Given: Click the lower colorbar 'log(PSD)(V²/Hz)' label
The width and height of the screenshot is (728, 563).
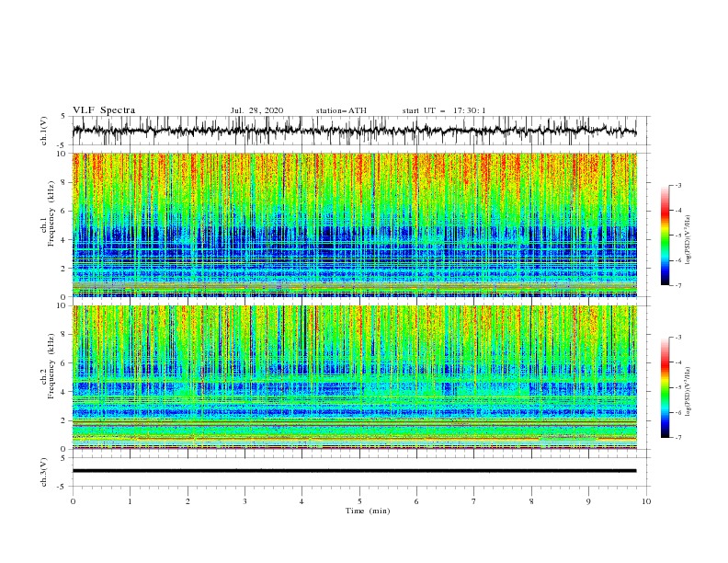Looking at the screenshot, I should pyautogui.click(x=688, y=392).
